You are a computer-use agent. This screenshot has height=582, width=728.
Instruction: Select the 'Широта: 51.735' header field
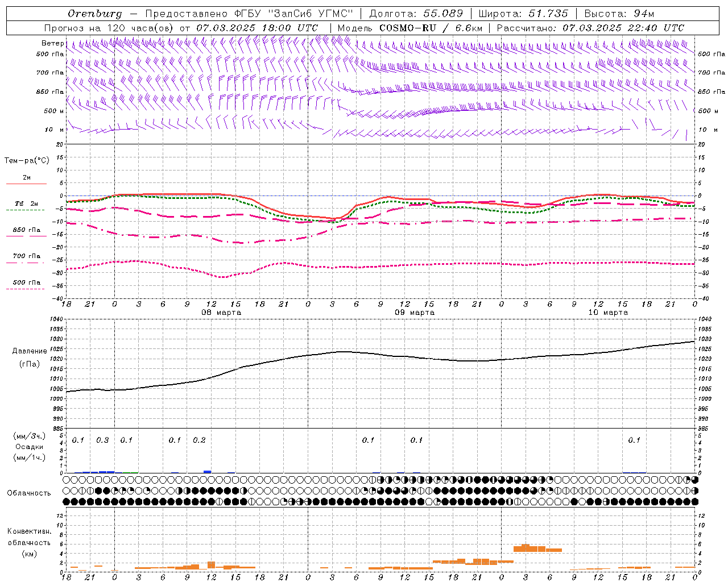pyautogui.click(x=523, y=14)
